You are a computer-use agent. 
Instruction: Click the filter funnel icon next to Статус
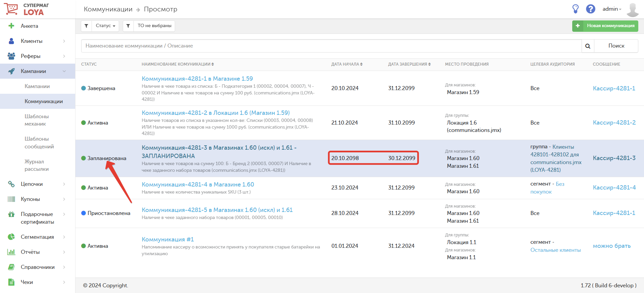click(x=87, y=26)
